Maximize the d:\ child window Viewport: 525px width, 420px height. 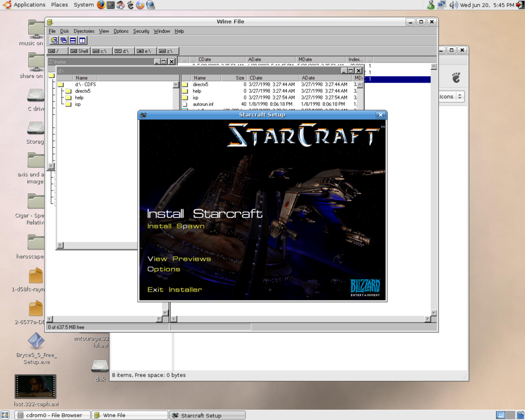pos(351,71)
